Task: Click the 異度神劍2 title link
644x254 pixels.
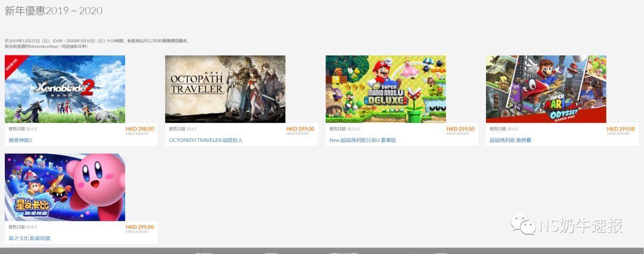Action: pyautogui.click(x=20, y=140)
